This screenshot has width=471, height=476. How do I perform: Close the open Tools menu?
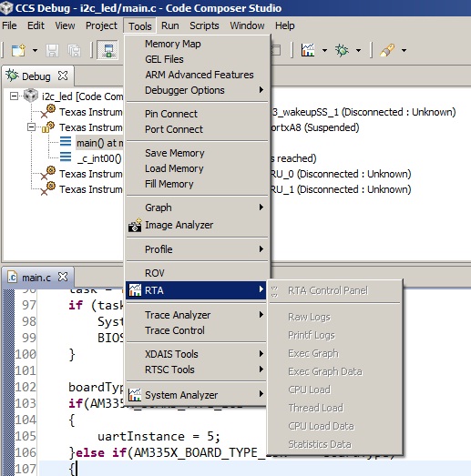139,26
